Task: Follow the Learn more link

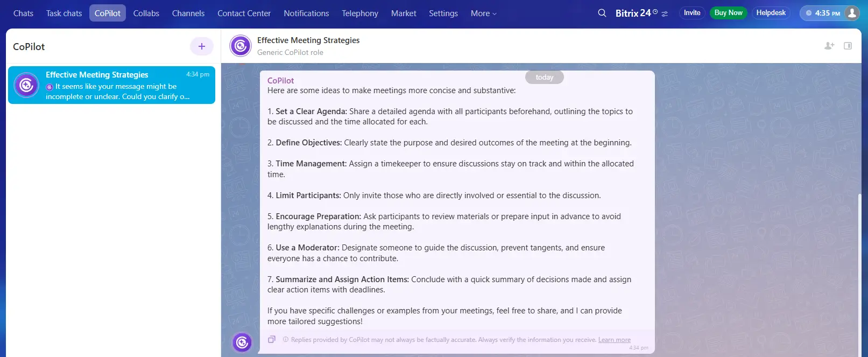Action: click(x=614, y=340)
